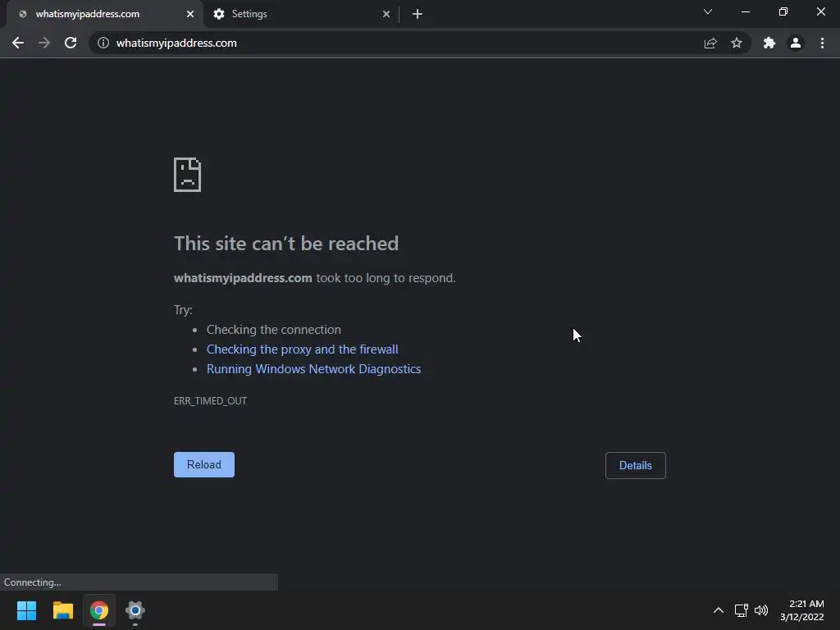The image size is (840, 630).
Task: Open Checking the proxy and the firewall link
Action: click(302, 349)
